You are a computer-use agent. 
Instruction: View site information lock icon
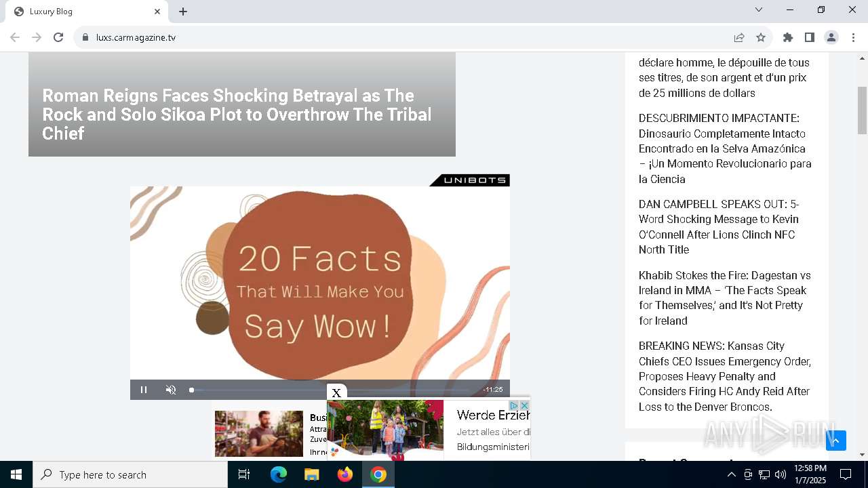(85, 37)
